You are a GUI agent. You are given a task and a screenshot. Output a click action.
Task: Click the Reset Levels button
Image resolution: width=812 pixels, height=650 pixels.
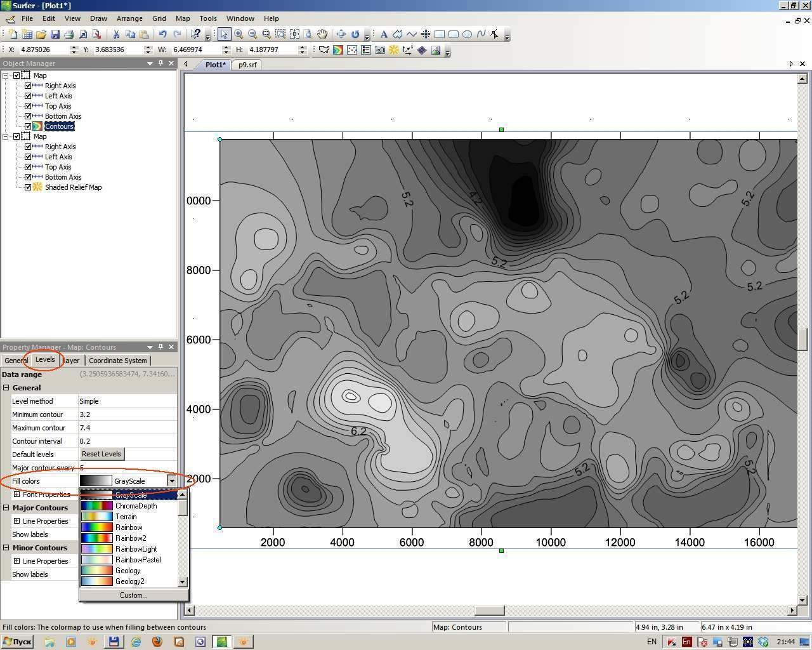click(101, 454)
